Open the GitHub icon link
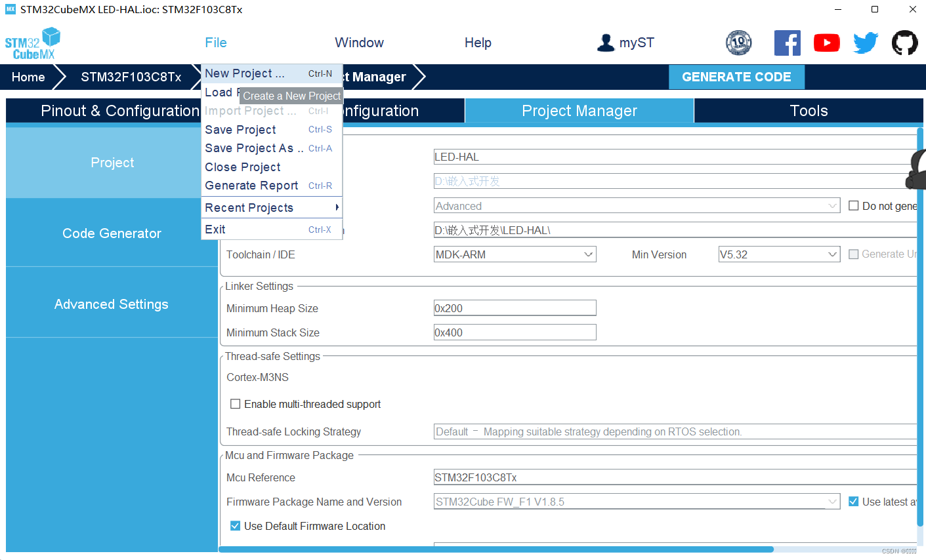This screenshot has width=926, height=560. point(904,43)
